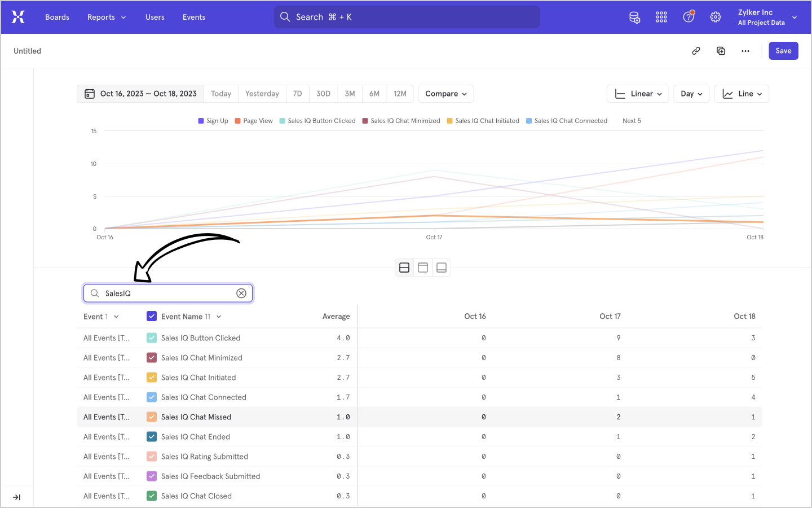Image resolution: width=812 pixels, height=508 pixels.
Task: Click the Line chart type icon
Action: point(727,94)
